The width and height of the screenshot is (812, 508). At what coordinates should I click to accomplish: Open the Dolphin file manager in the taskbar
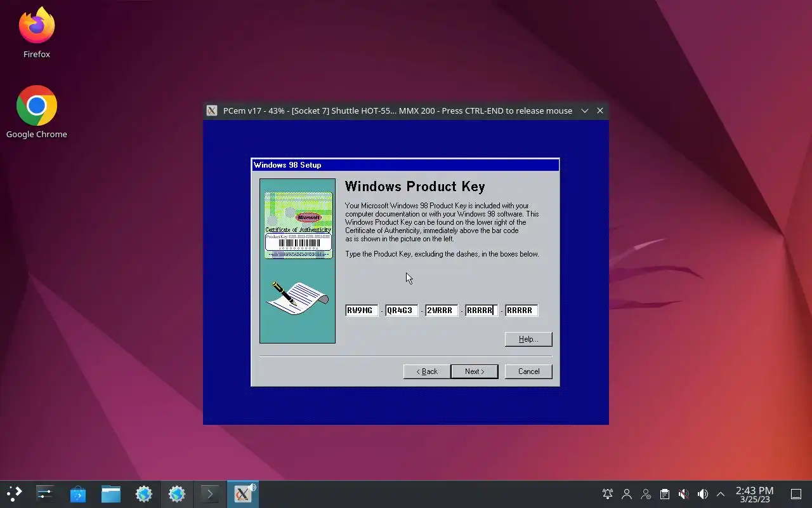click(111, 494)
